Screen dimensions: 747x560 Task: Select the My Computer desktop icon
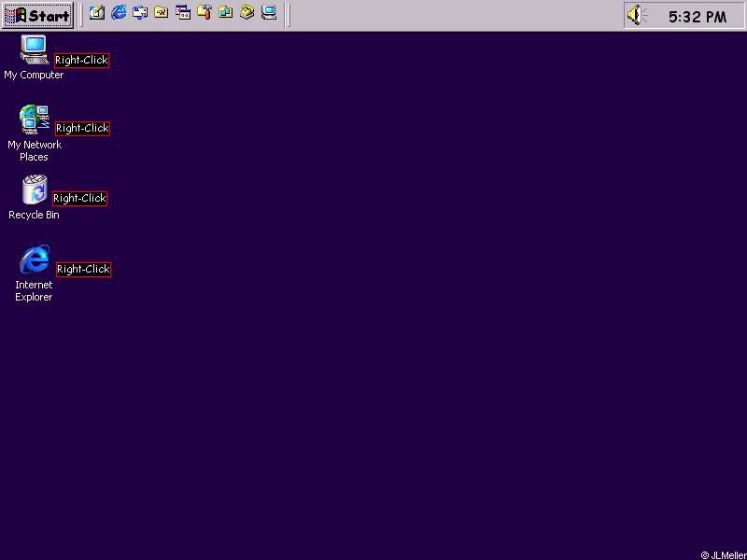click(x=35, y=49)
